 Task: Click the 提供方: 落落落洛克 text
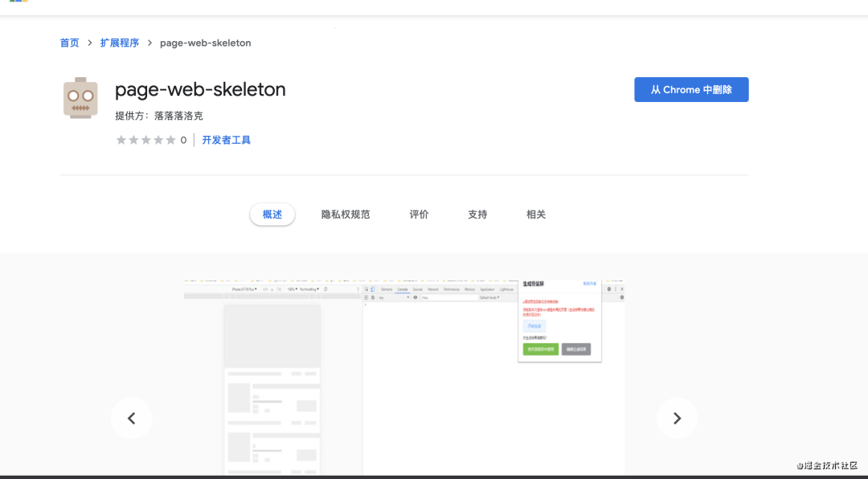[x=159, y=116]
